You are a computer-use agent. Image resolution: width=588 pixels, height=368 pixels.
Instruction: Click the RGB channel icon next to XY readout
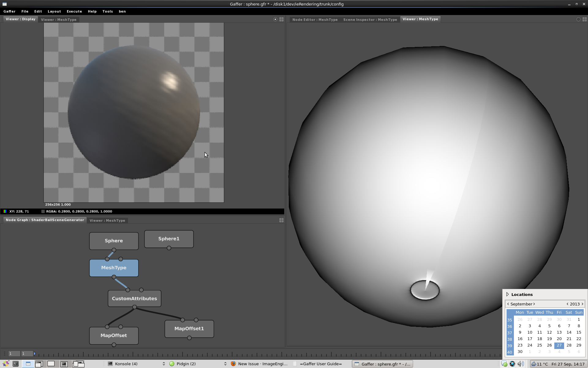[x=5, y=211]
